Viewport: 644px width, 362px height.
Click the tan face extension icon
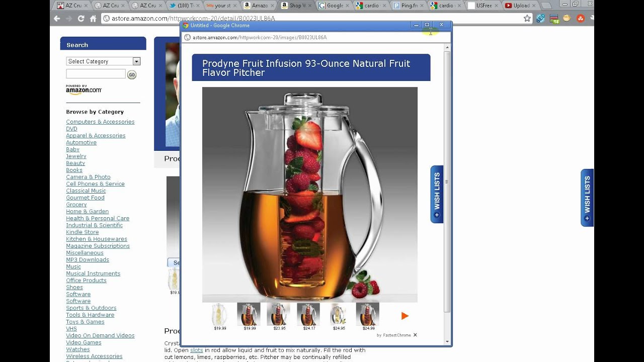[567, 19]
